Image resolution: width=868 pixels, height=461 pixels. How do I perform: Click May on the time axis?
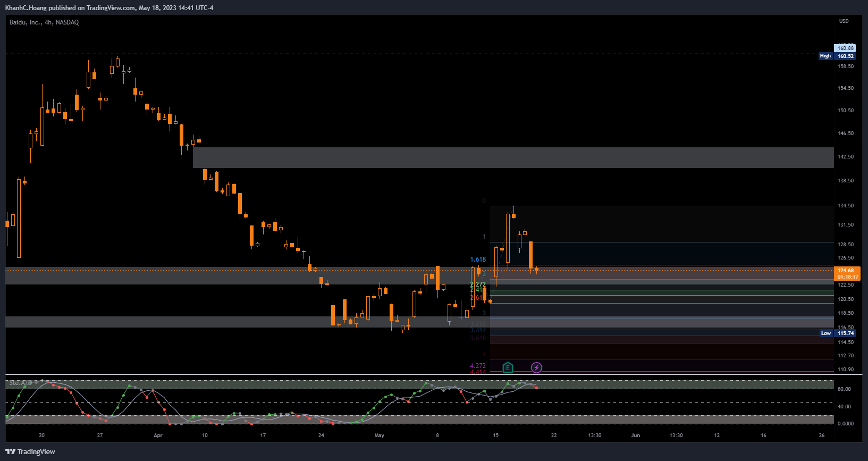(379, 435)
